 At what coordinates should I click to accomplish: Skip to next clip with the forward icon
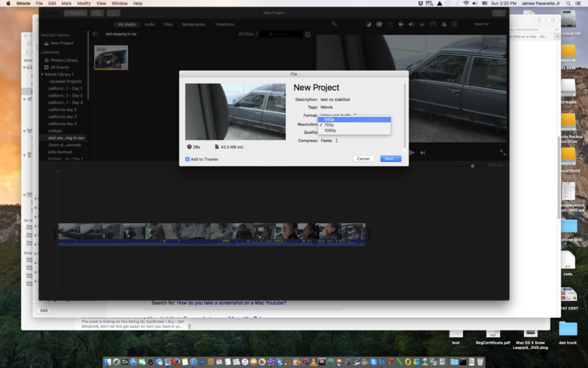pyautogui.click(x=423, y=152)
